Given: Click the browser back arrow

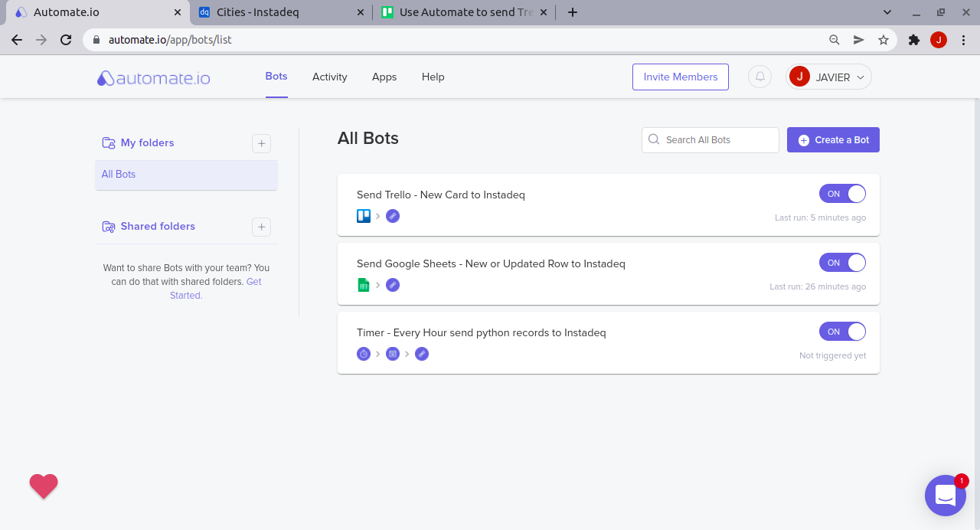Looking at the screenshot, I should 17,40.
